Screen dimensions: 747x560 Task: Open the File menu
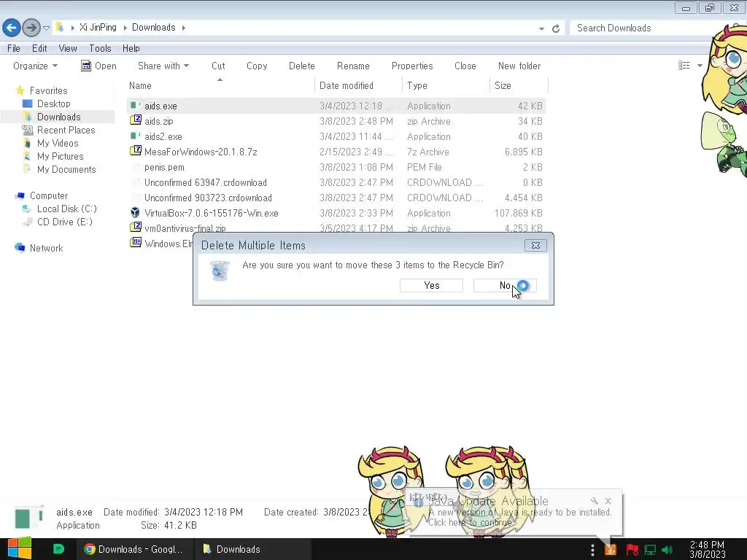tap(14, 48)
